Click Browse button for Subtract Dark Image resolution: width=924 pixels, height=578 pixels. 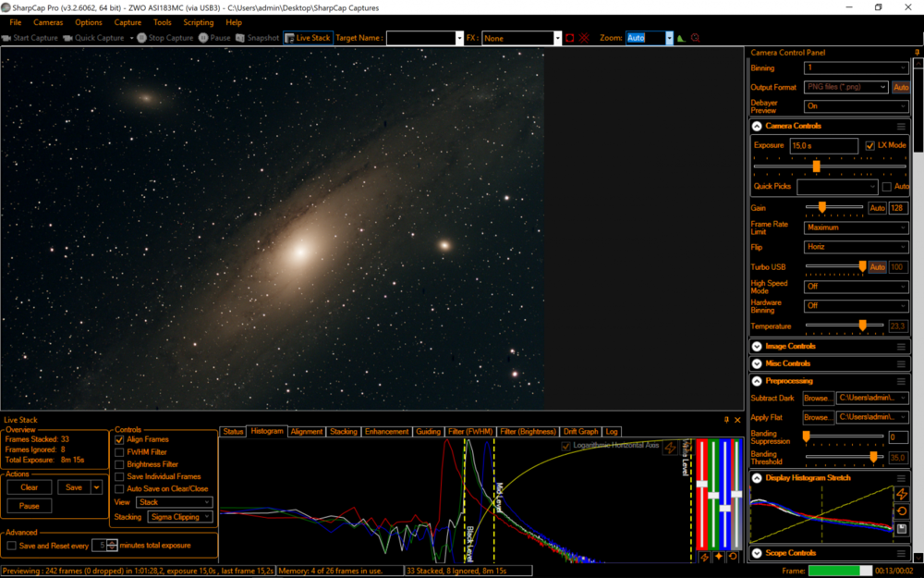[817, 398]
